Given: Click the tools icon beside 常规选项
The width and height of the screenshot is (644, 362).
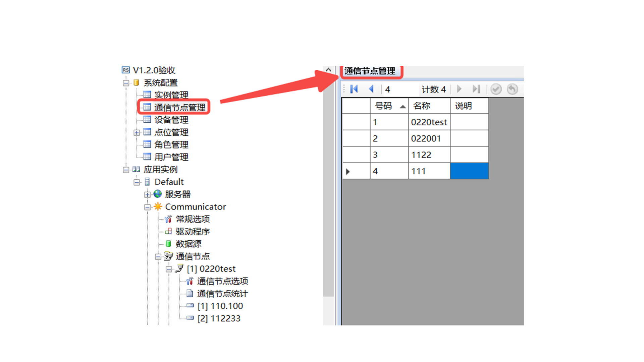Looking at the screenshot, I should coord(168,219).
